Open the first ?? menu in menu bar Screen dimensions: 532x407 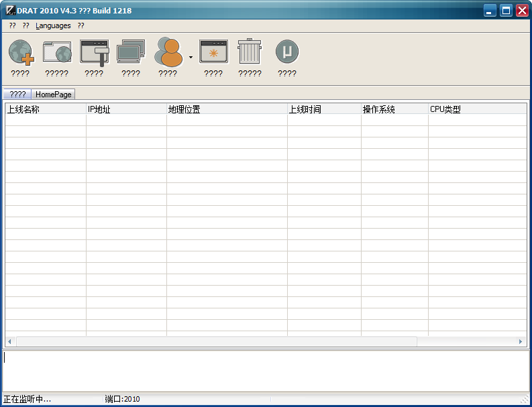(13, 25)
